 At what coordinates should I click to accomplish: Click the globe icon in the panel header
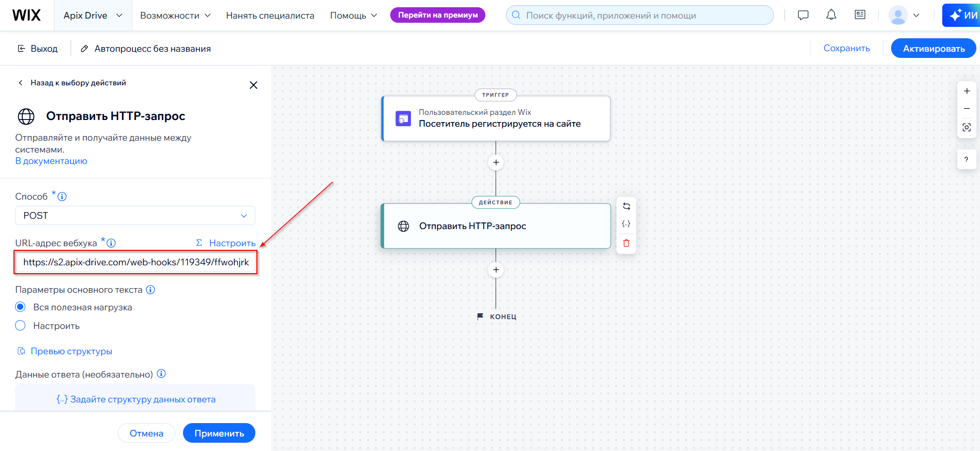pyautogui.click(x=26, y=116)
